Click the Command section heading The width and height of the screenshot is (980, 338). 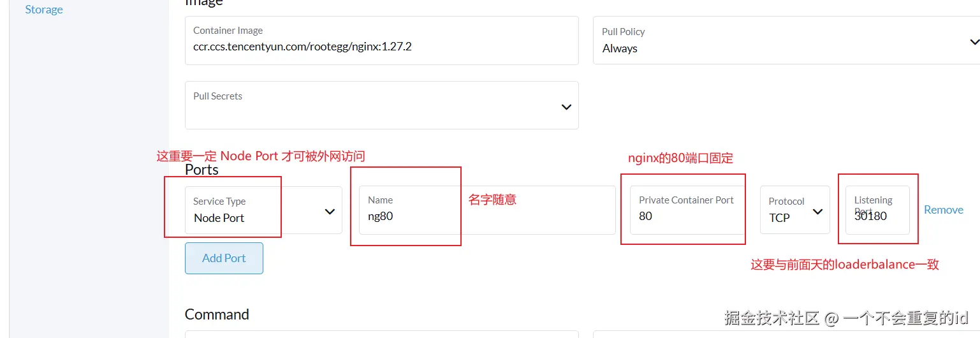pos(217,314)
